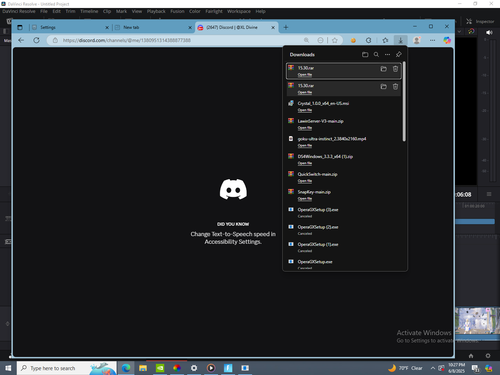
Task: Open the Fusion menu in DaVinci Resolve
Action: click(177, 11)
